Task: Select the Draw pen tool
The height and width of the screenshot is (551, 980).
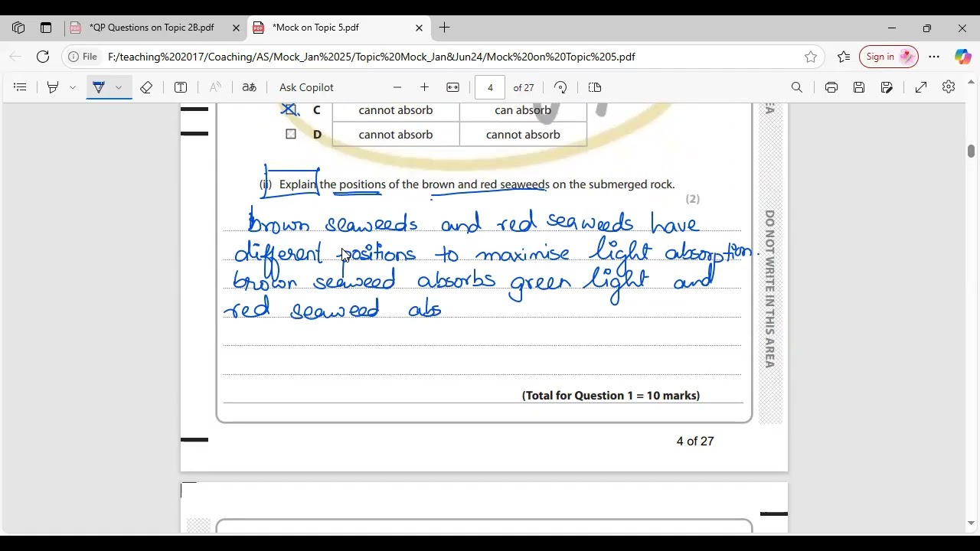Action: point(99,87)
